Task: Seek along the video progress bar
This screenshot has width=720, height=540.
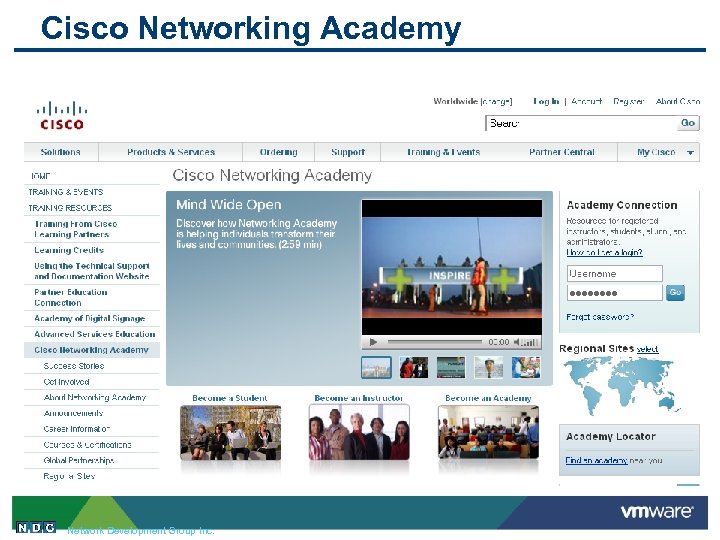Action: [435, 342]
